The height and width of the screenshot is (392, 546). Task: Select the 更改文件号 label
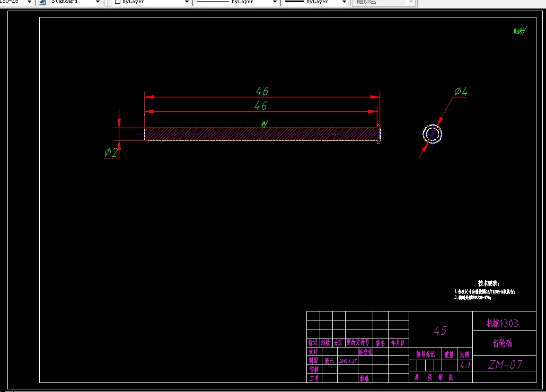tap(358, 343)
